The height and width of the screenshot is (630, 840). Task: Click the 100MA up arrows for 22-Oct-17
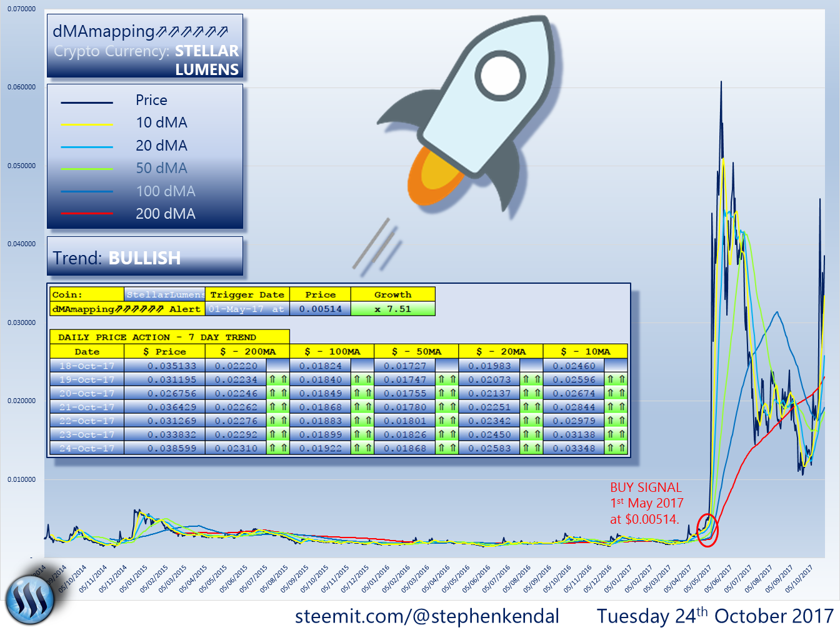[362, 421]
